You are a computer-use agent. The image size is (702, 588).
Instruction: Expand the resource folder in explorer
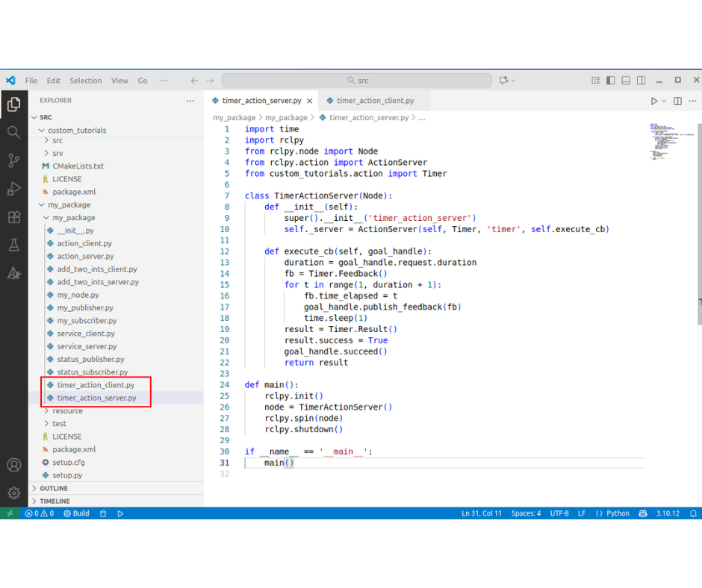click(67, 410)
